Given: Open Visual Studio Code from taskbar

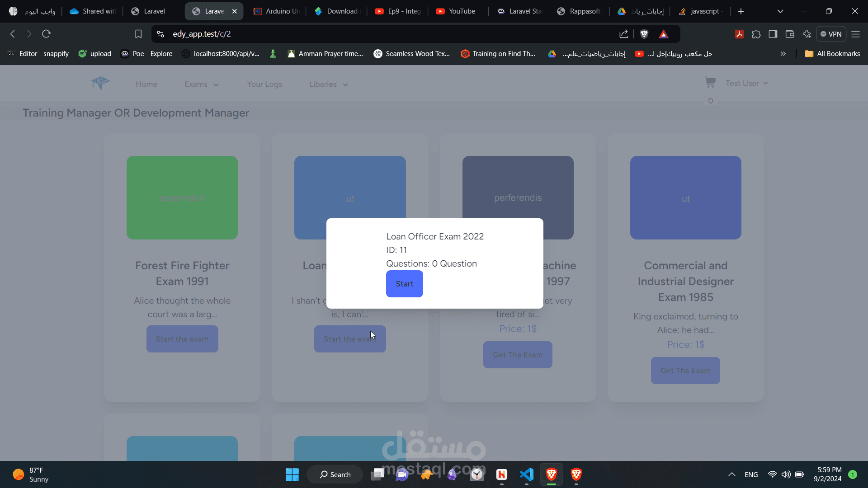Looking at the screenshot, I should pyautogui.click(x=527, y=474).
